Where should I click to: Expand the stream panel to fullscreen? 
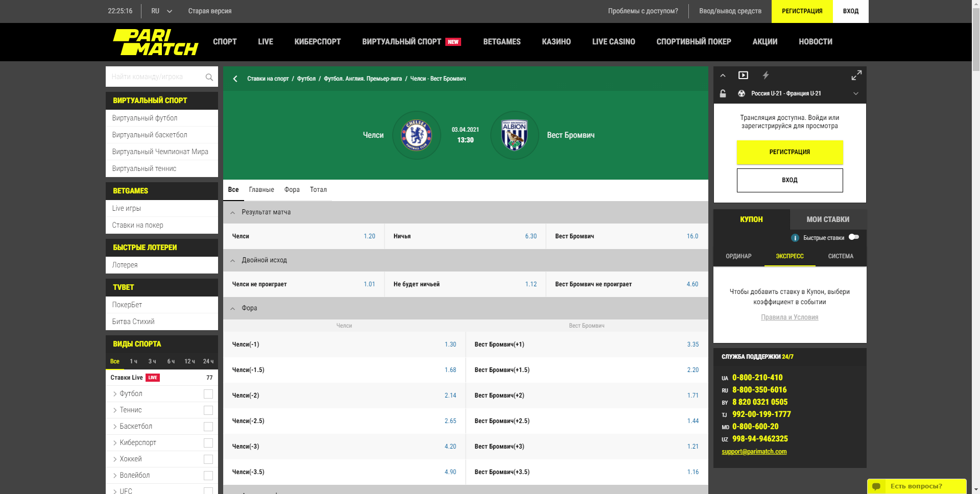[x=856, y=76]
